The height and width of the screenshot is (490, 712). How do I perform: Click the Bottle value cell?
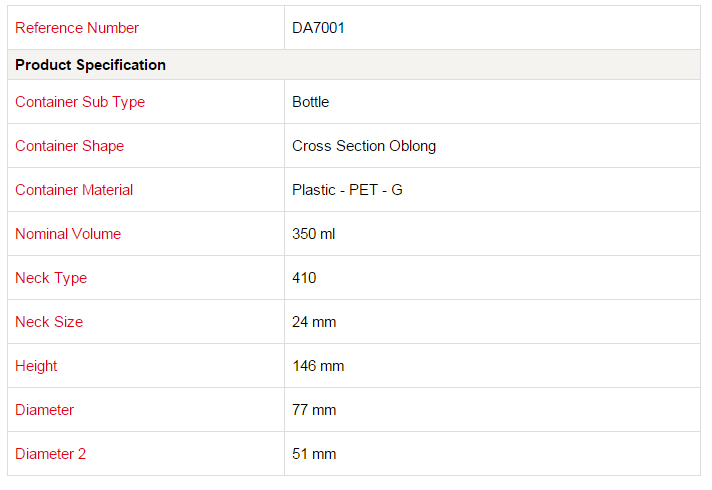tap(492, 102)
